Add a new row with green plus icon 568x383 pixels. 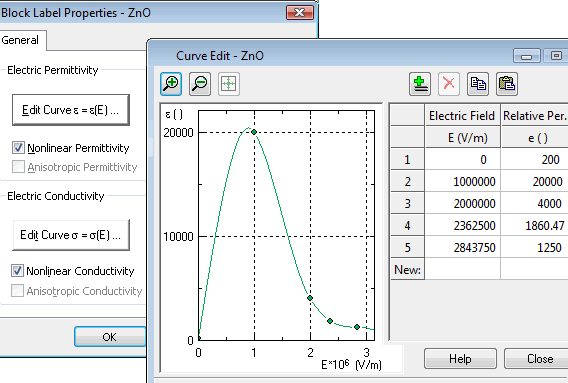[x=420, y=84]
